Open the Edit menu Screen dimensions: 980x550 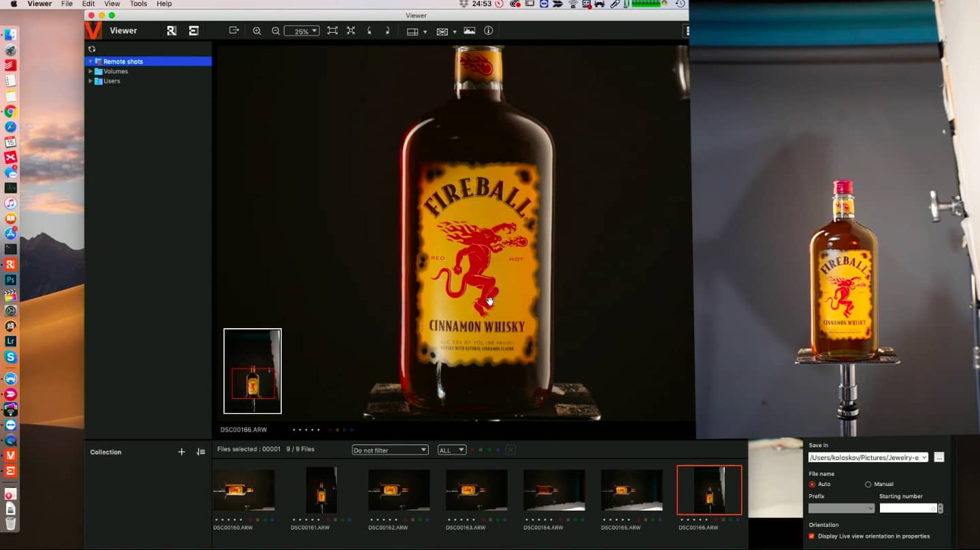tap(88, 4)
